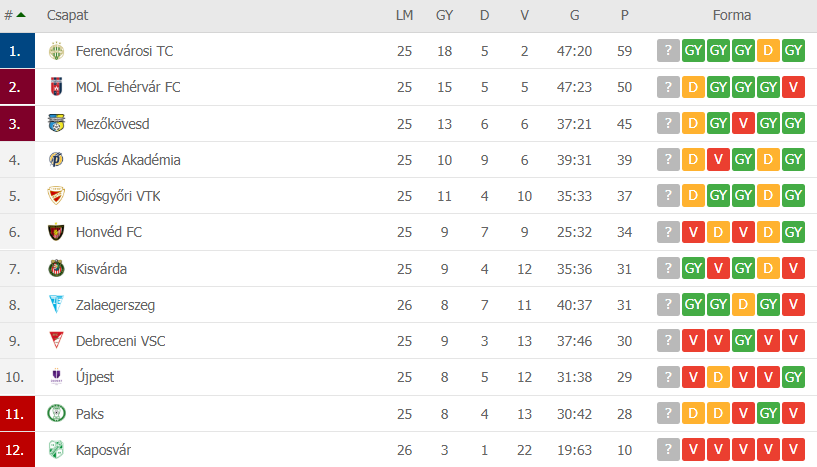Click the Honvéd FC club crest

click(x=56, y=233)
